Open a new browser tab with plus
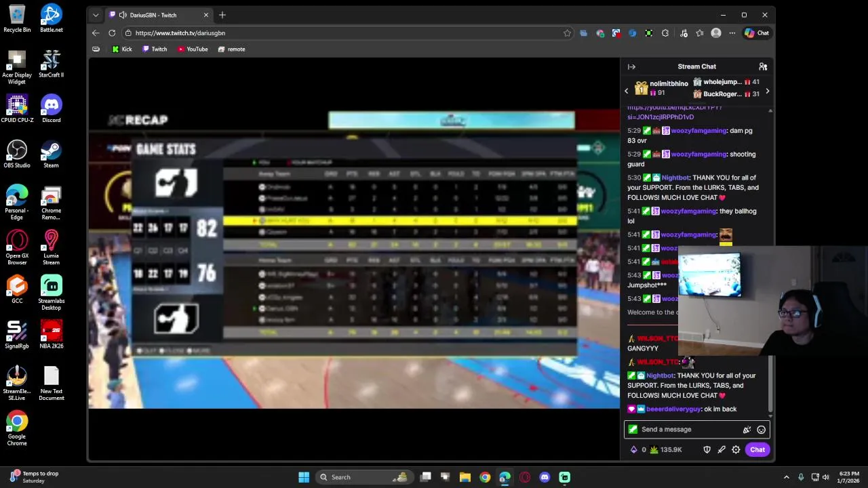868x488 pixels. [x=222, y=15]
